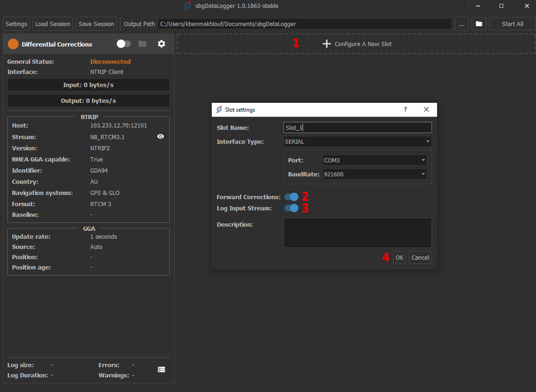Click the help question mark in Slot settings
The width and height of the screenshot is (536, 392).
[406, 110]
